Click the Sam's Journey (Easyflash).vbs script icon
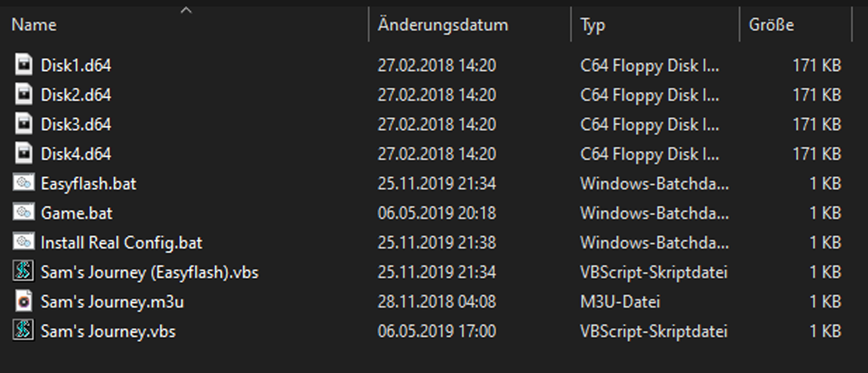Screen dimensions: 868x373 point(24,271)
